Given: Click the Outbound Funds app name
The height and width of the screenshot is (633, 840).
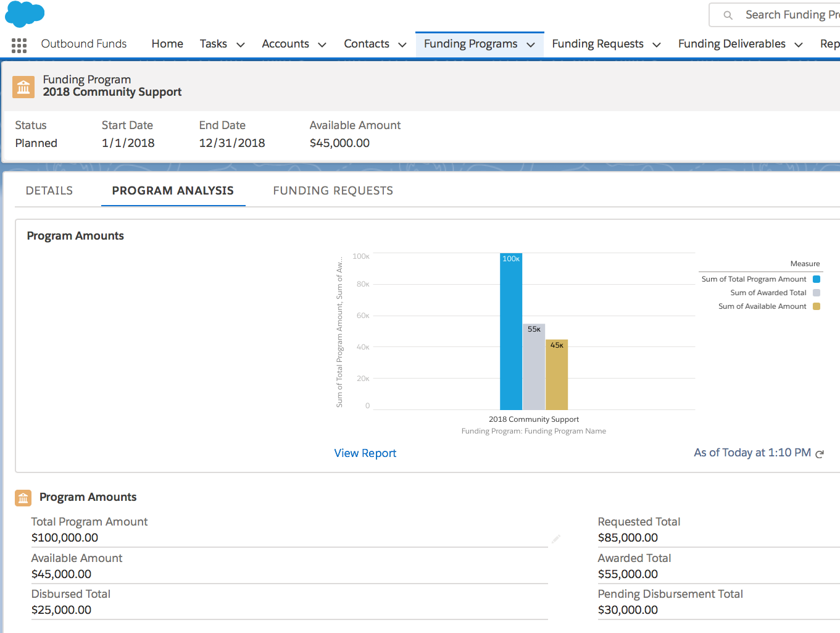Looking at the screenshot, I should (x=84, y=44).
